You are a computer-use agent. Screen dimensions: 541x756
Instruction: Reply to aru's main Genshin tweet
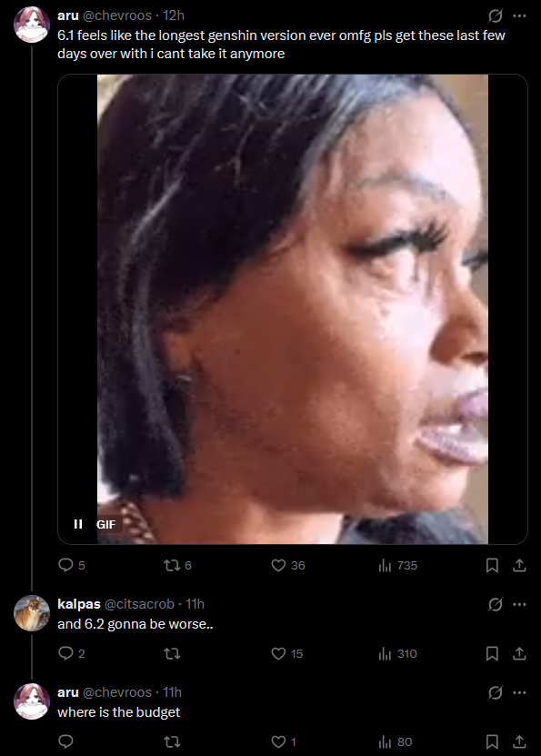pos(65,565)
